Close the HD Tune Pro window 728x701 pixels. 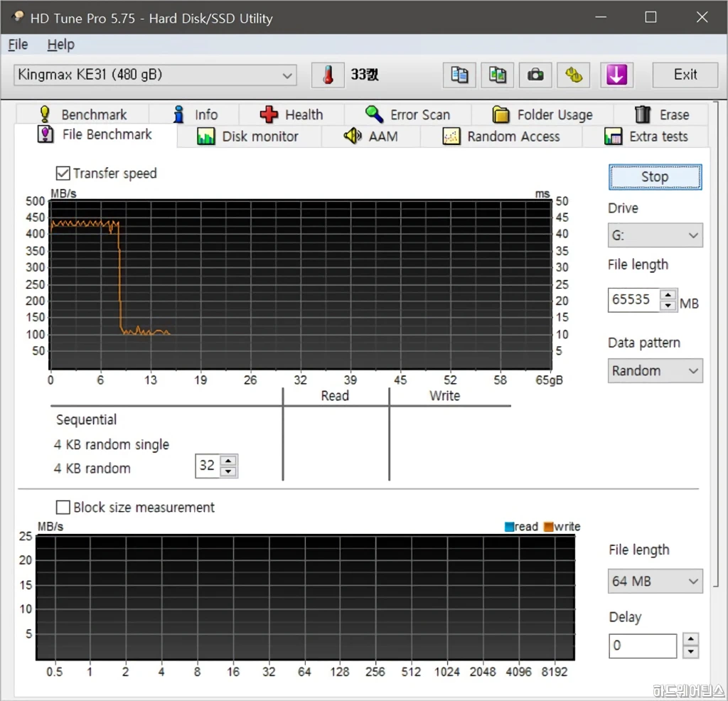pyautogui.click(x=702, y=17)
